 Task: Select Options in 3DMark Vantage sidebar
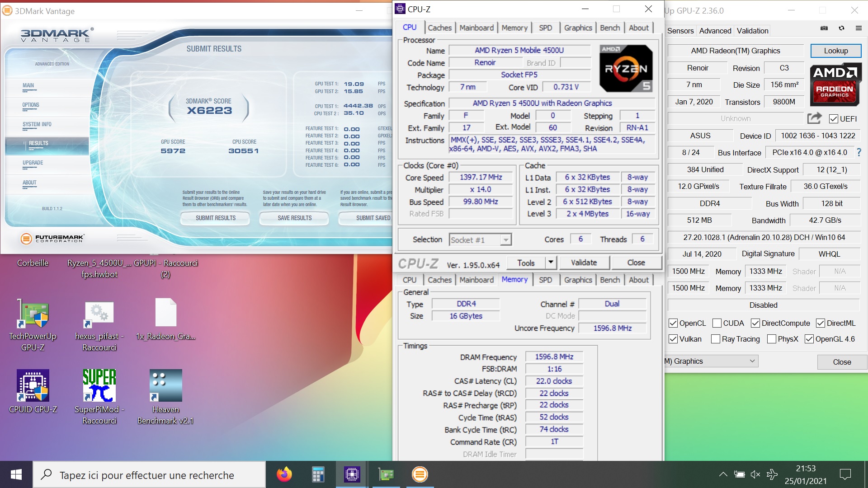[31, 105]
